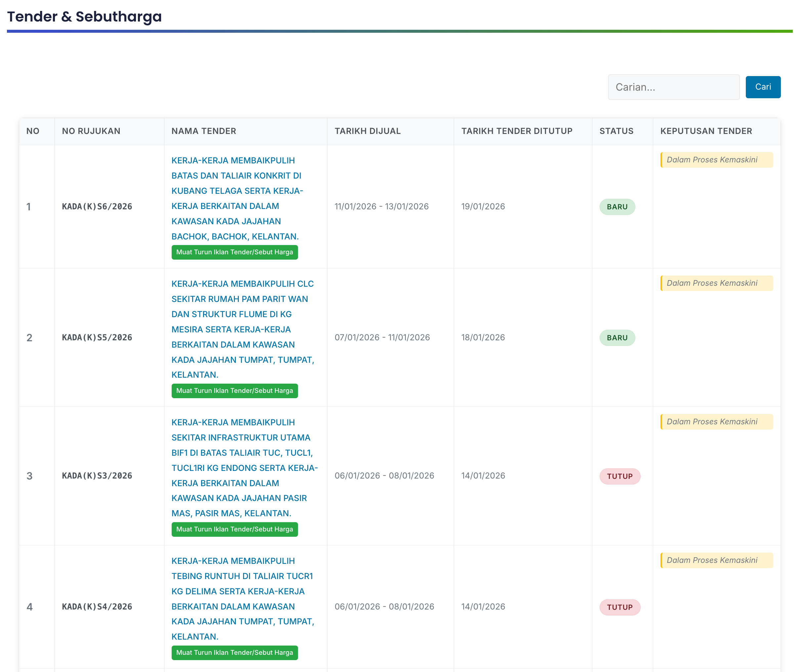Click the Carian search input field
The height and width of the screenshot is (672, 805).
(x=673, y=87)
